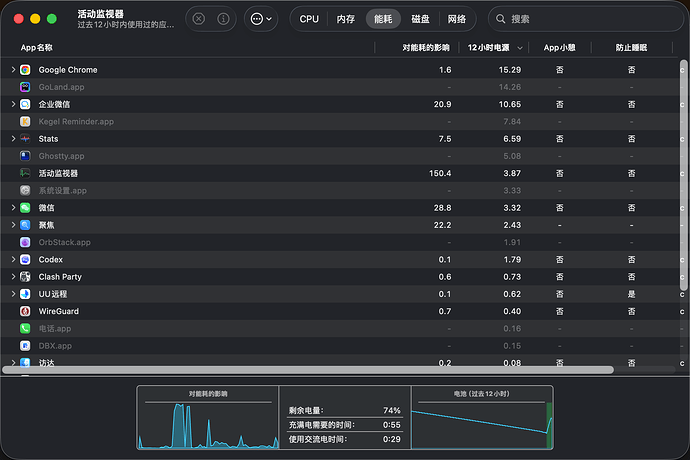
Task: Click the 电话.app icon
Action: coord(25,328)
